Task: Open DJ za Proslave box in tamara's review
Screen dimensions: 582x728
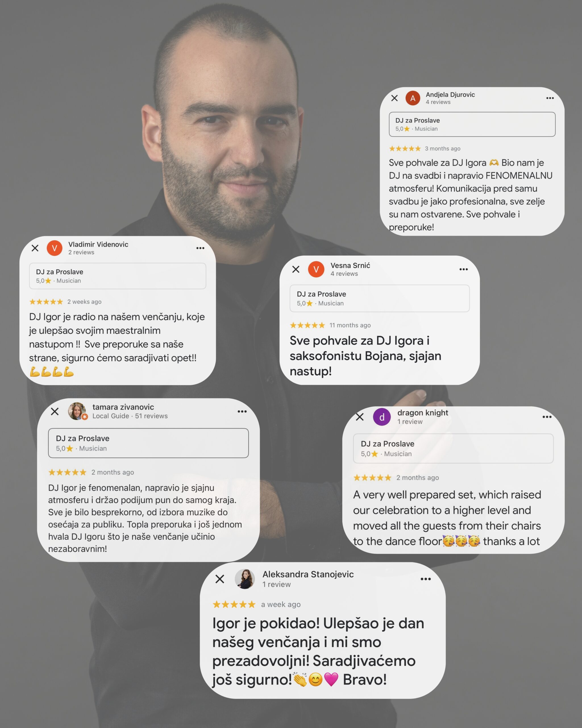Action: pos(148,443)
